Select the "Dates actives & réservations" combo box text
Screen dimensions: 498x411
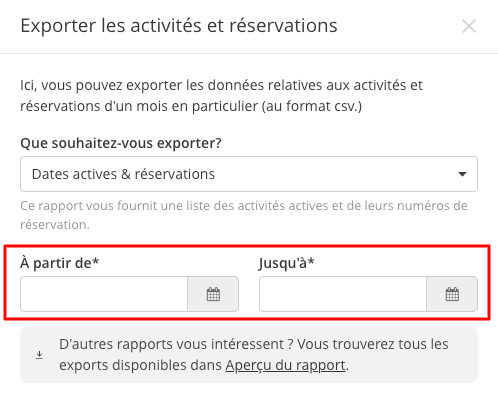click(x=123, y=174)
